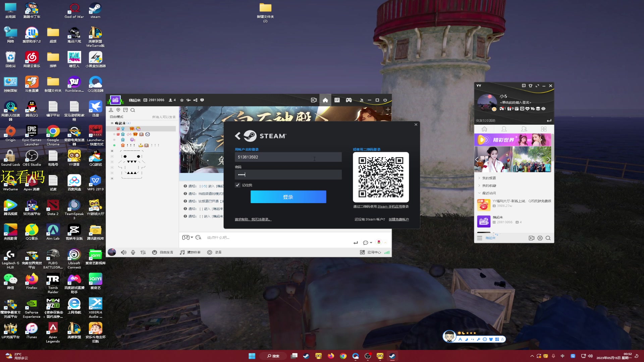Click the YY voice microphone icon
Image resolution: width=644 pixels, height=362 pixels.
[133, 252]
